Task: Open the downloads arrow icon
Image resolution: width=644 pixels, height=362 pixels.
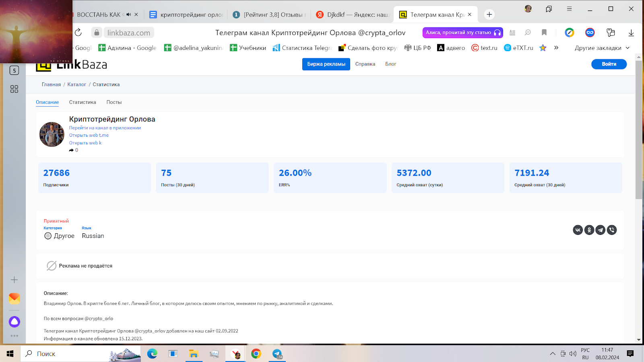Action: click(x=631, y=33)
